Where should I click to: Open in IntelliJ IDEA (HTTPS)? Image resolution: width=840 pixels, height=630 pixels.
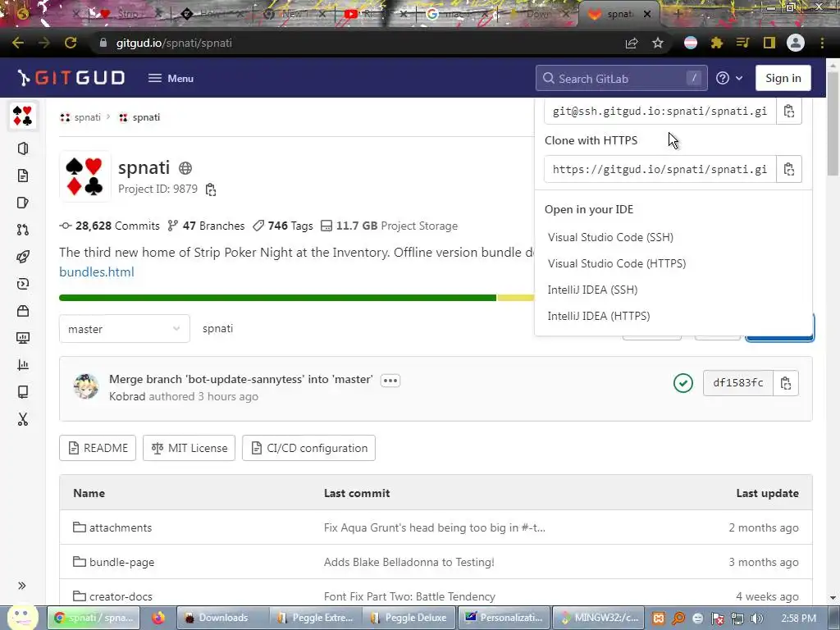click(598, 316)
